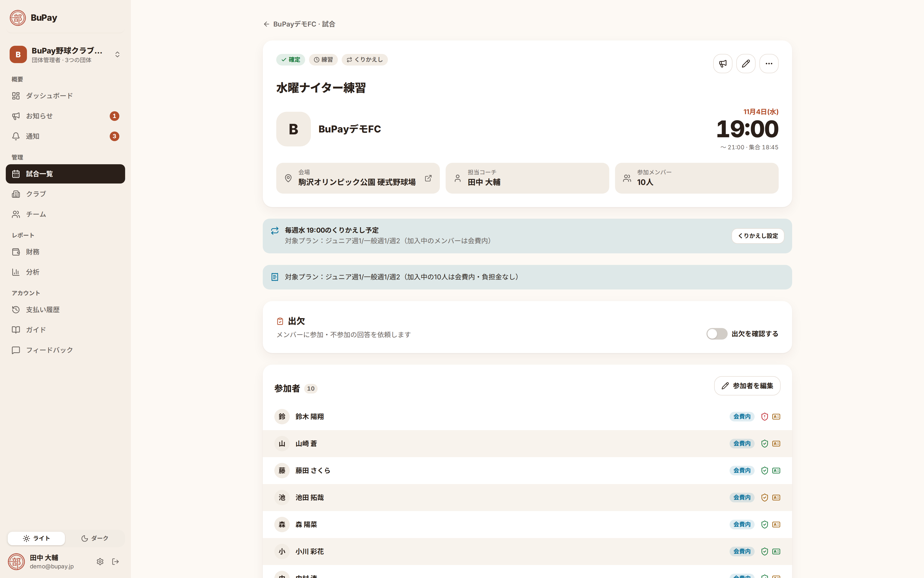
Task: Switch to ライト theme
Action: pos(36,538)
